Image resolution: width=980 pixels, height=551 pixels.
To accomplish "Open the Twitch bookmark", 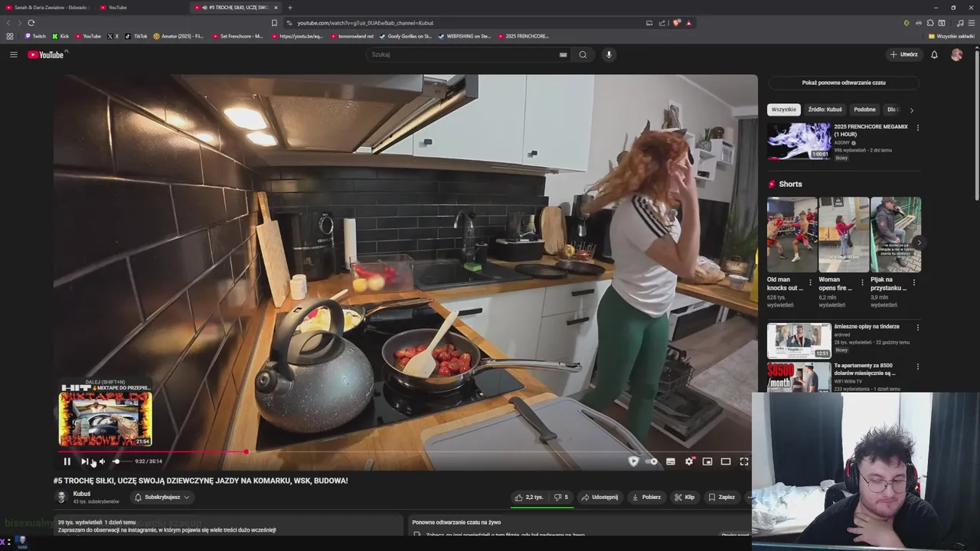I will [35, 36].
